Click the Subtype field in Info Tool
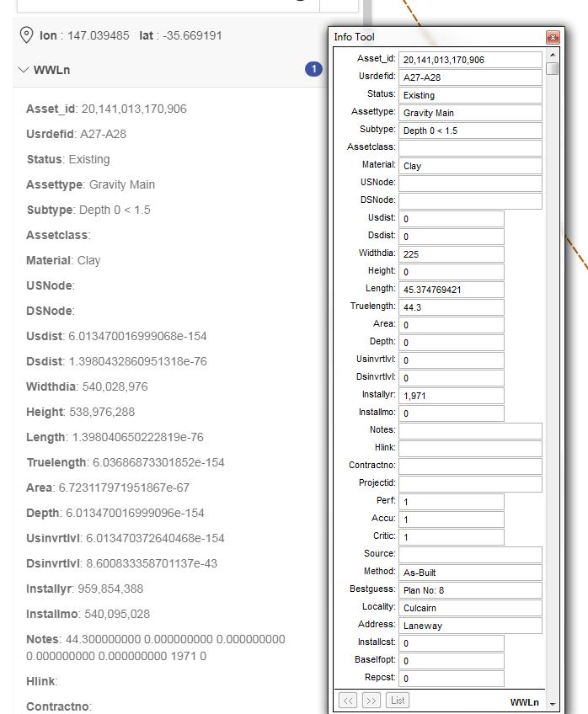The image size is (588, 714). coord(471,131)
